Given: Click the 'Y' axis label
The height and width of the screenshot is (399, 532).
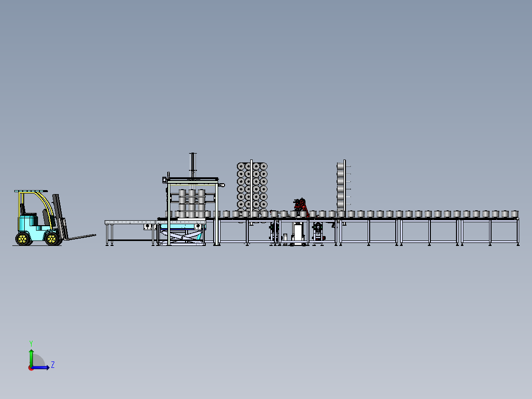Looking at the screenshot, I should [31, 344].
